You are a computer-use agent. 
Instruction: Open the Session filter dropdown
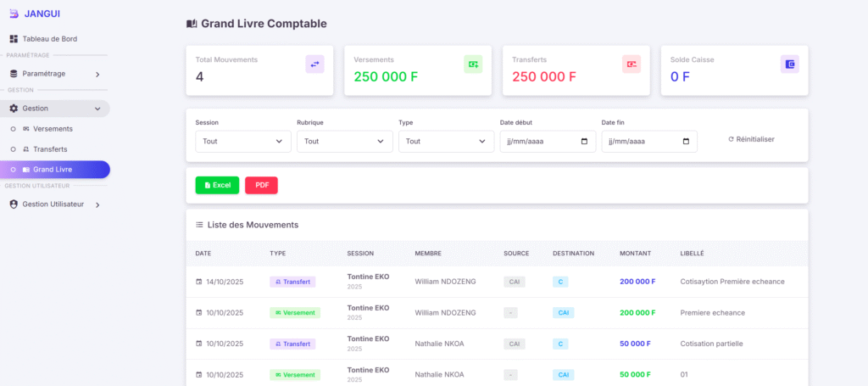(242, 142)
